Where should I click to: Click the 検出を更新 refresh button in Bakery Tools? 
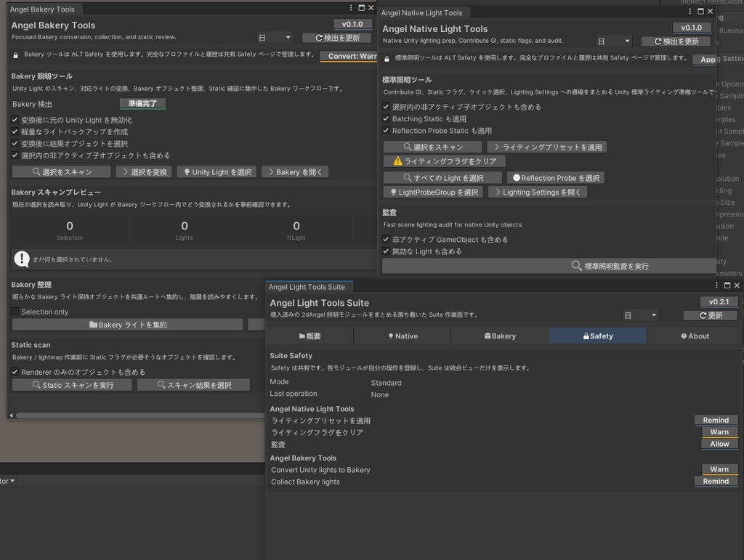337,38
